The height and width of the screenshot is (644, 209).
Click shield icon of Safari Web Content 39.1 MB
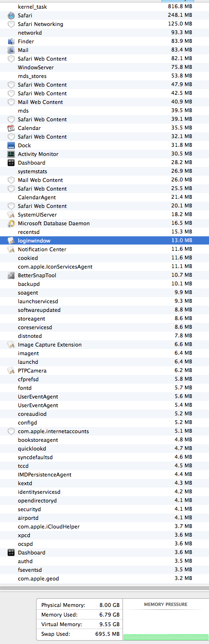coord(12,119)
